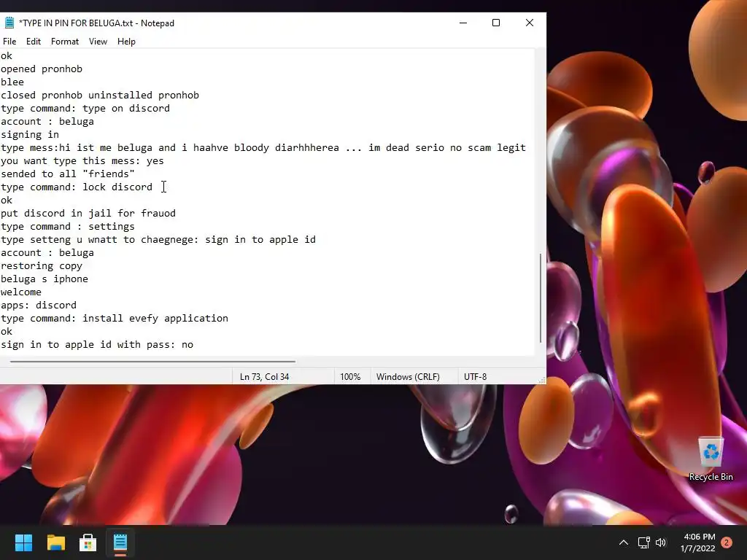Click Windows (CRLF) in status bar

[x=408, y=377]
